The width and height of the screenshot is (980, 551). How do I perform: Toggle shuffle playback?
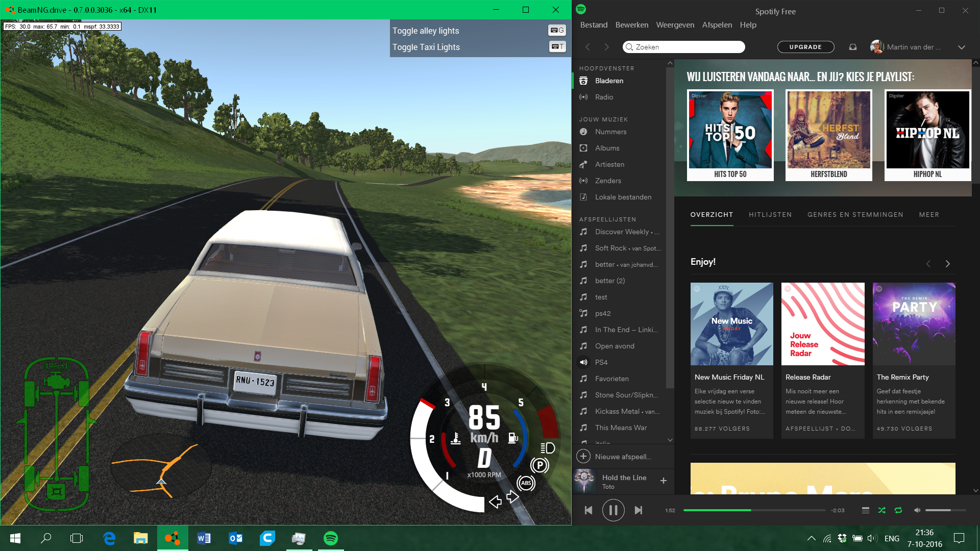(881, 510)
